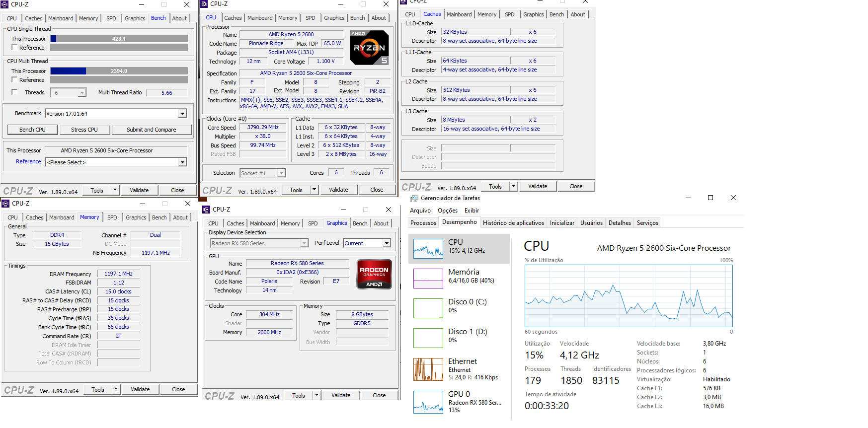Open Tools dropdown arrow in Bench window
This screenshot has width=868, height=428.
coord(115,190)
